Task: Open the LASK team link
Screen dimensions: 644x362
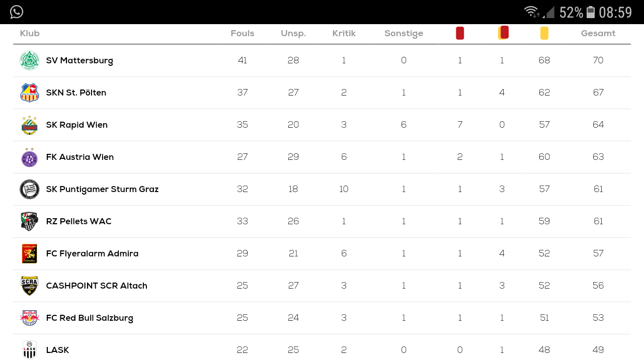Action: tap(57, 350)
